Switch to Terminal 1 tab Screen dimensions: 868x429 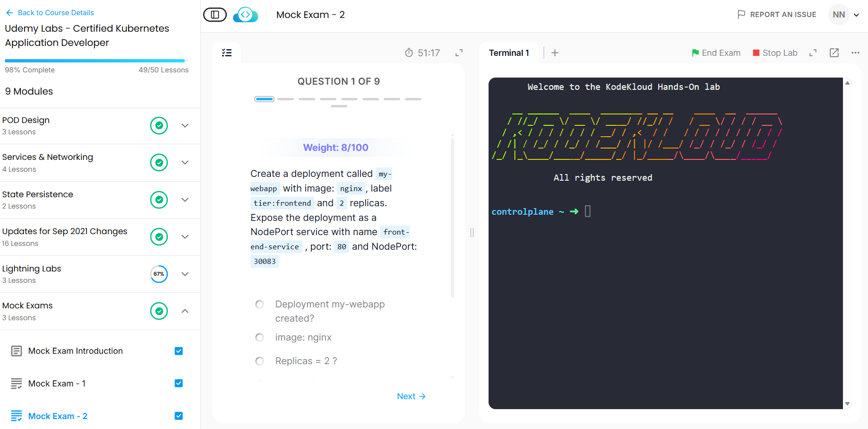tap(509, 53)
